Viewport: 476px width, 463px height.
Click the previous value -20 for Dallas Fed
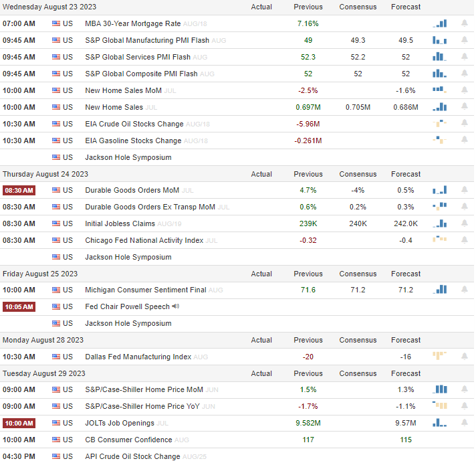coord(308,357)
